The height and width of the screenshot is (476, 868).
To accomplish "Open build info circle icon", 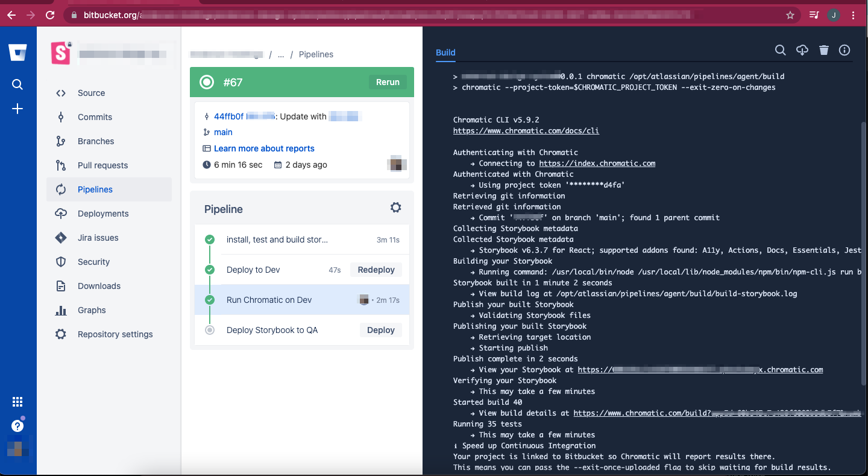I will [x=844, y=50].
